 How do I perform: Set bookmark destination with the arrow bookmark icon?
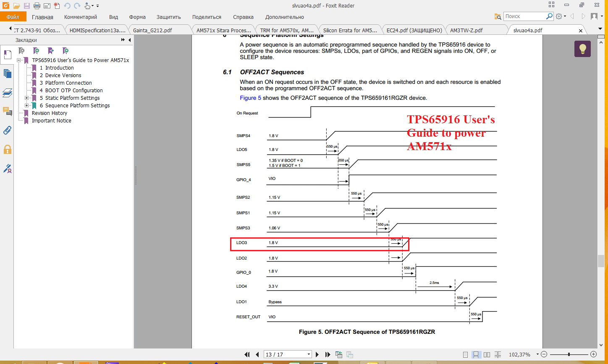(x=51, y=51)
